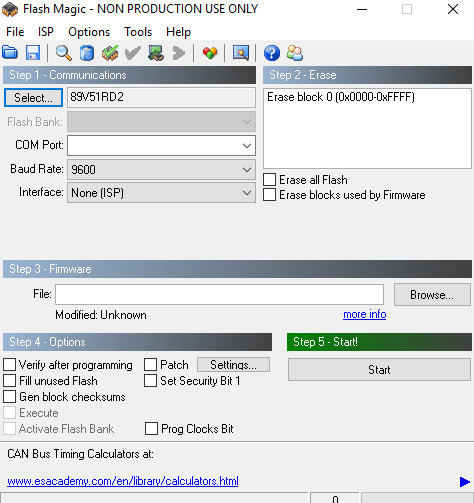Open the Tools menu

tap(138, 32)
